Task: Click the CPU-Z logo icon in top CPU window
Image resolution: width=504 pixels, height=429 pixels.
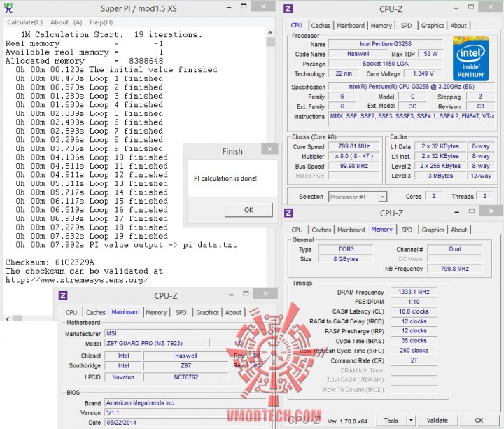Action: [288, 8]
